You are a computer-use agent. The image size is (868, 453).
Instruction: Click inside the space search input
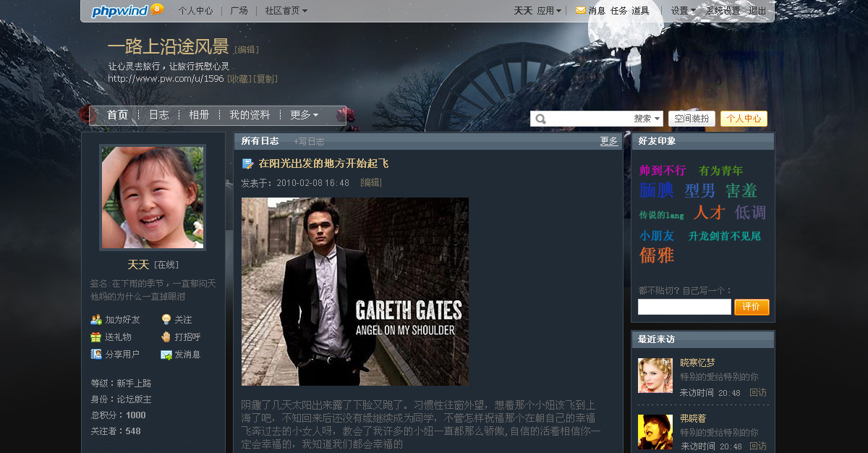[590, 119]
